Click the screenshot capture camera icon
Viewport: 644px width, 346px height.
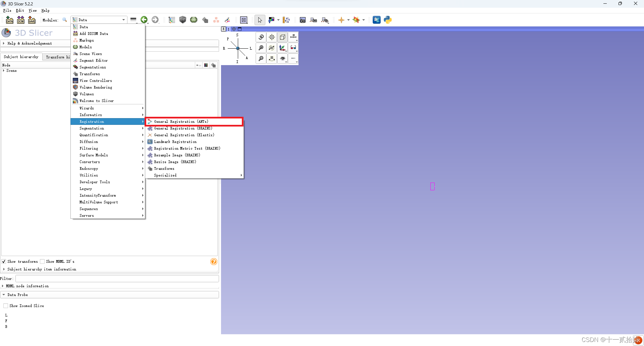pyautogui.click(x=303, y=20)
